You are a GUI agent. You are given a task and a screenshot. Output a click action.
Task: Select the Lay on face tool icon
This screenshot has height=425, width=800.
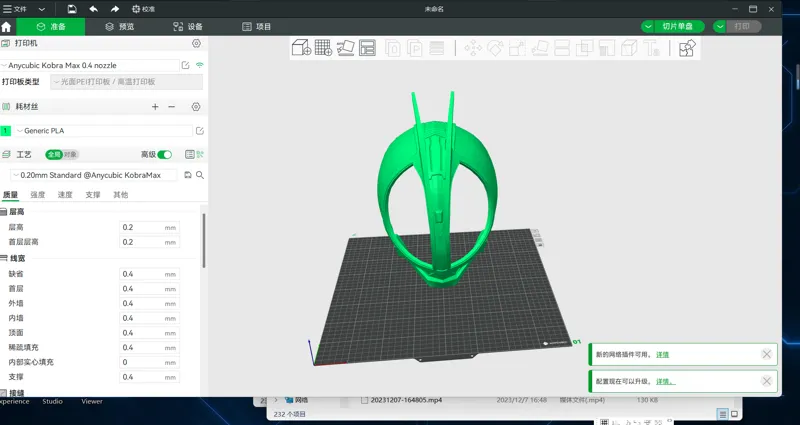coord(540,48)
